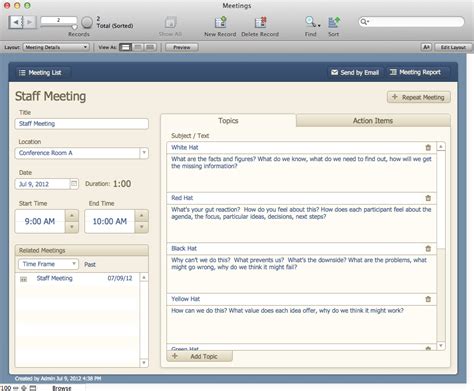This screenshot has height=391, width=474.
Task: Click the record number field
Action: [x=59, y=20]
